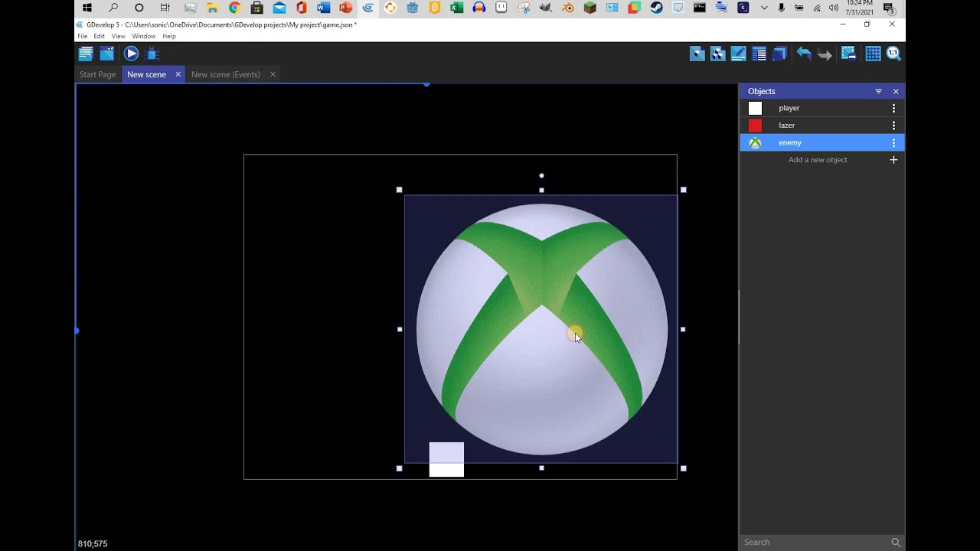Close the Objects panel

[896, 92]
